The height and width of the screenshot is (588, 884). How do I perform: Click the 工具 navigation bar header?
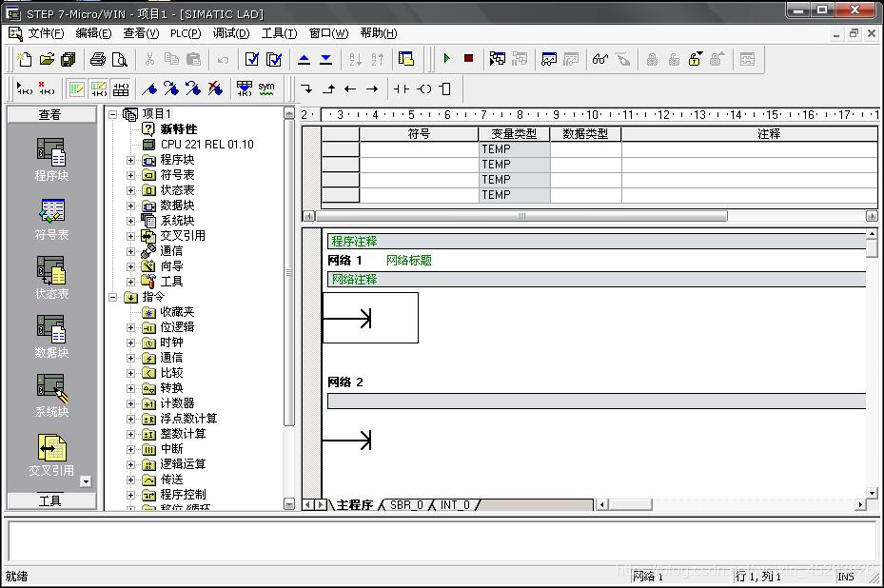pyautogui.click(x=51, y=500)
